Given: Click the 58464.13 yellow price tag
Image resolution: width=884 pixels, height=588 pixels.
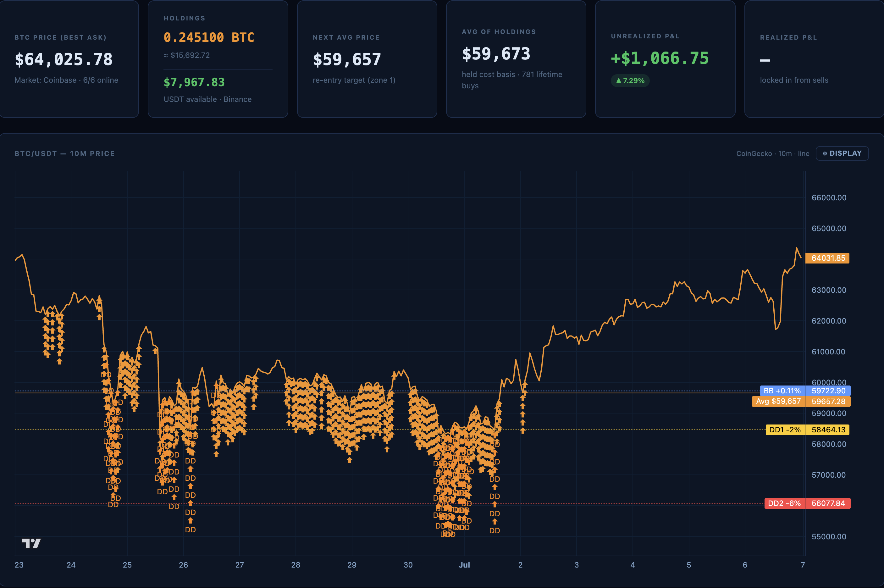Looking at the screenshot, I should point(827,430).
